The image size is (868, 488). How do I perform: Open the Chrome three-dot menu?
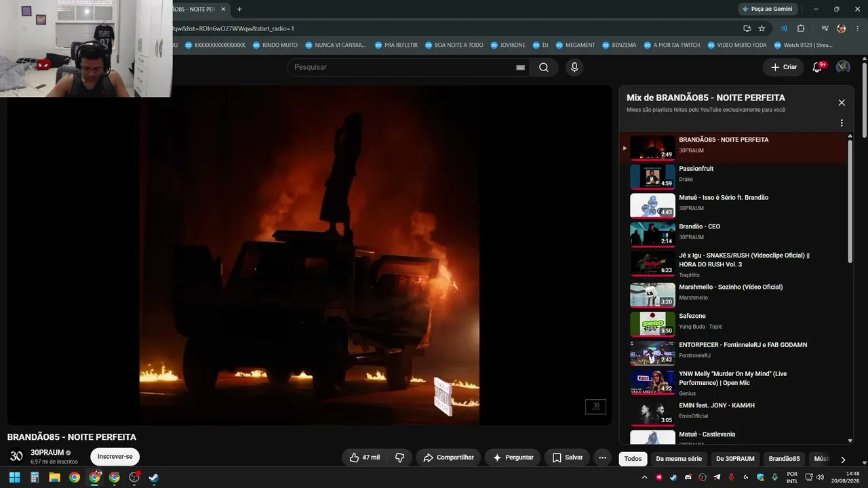[x=857, y=28]
